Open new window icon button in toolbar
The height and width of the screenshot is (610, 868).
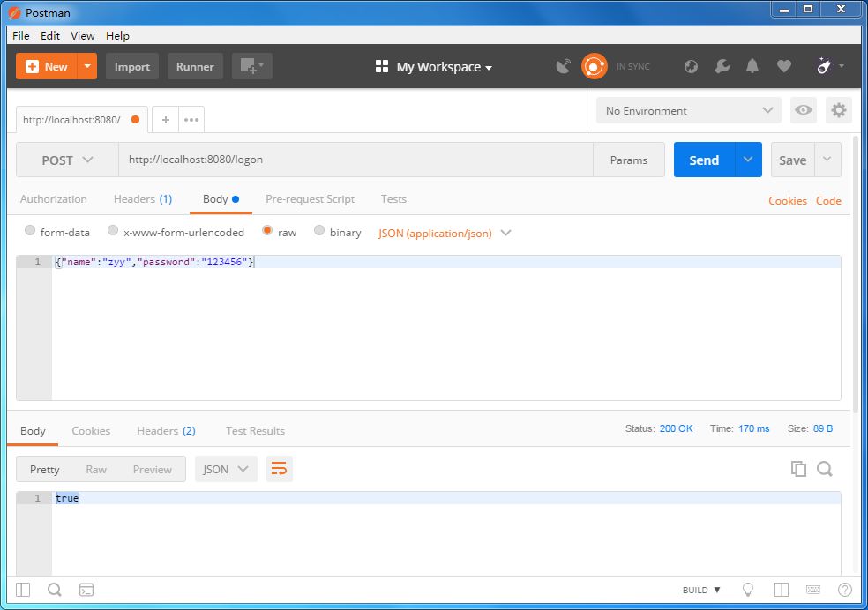click(252, 66)
